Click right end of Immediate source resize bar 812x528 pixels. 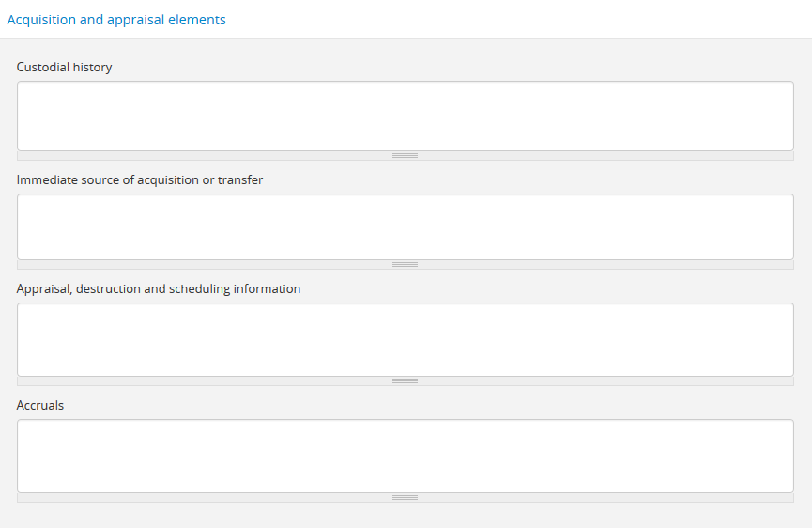point(785,265)
